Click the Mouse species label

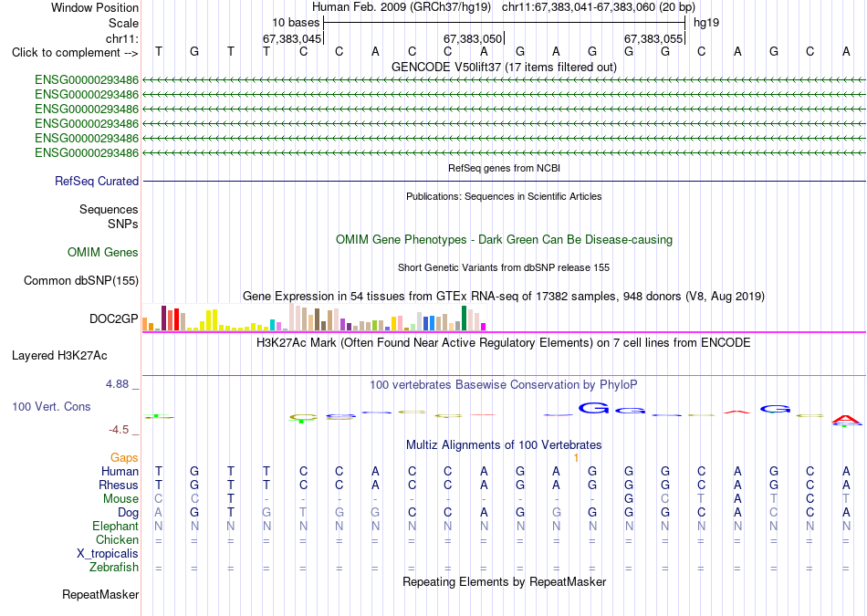[120, 499]
